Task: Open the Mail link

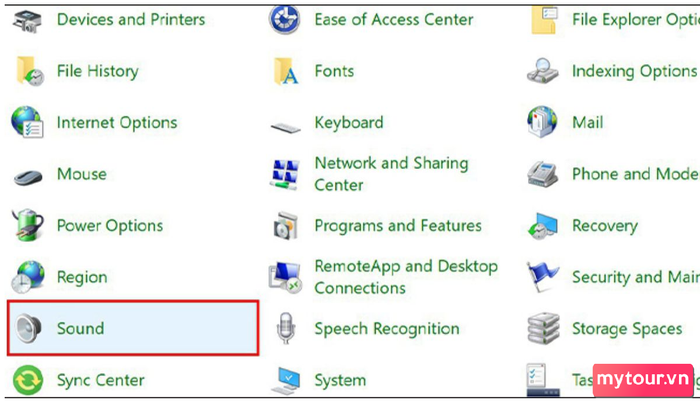Action: [588, 123]
